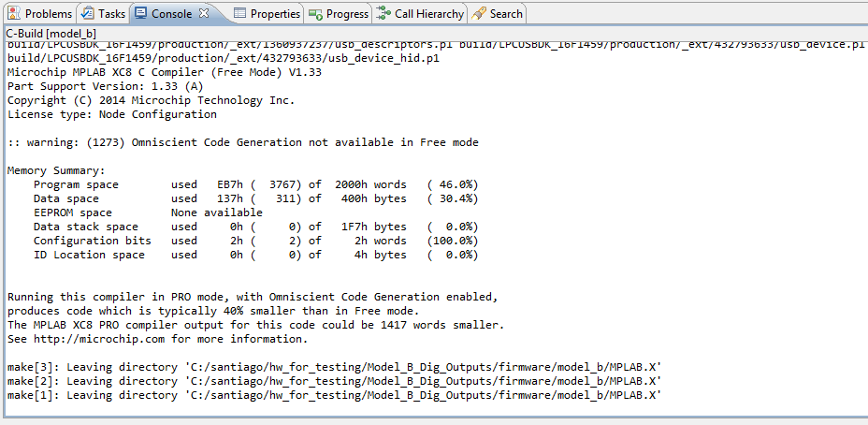Click the 'Data stack space' usage row

tap(255, 227)
